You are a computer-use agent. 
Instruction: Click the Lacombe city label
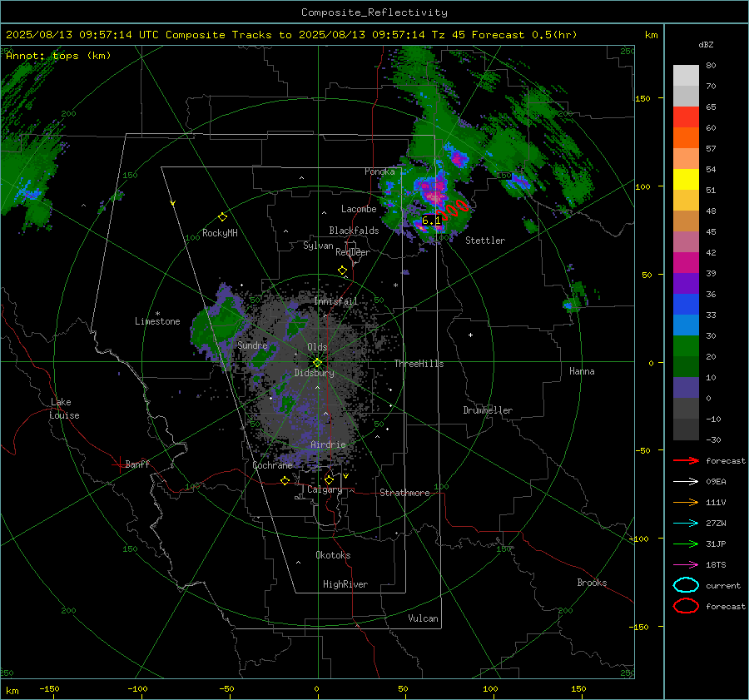tap(359, 209)
